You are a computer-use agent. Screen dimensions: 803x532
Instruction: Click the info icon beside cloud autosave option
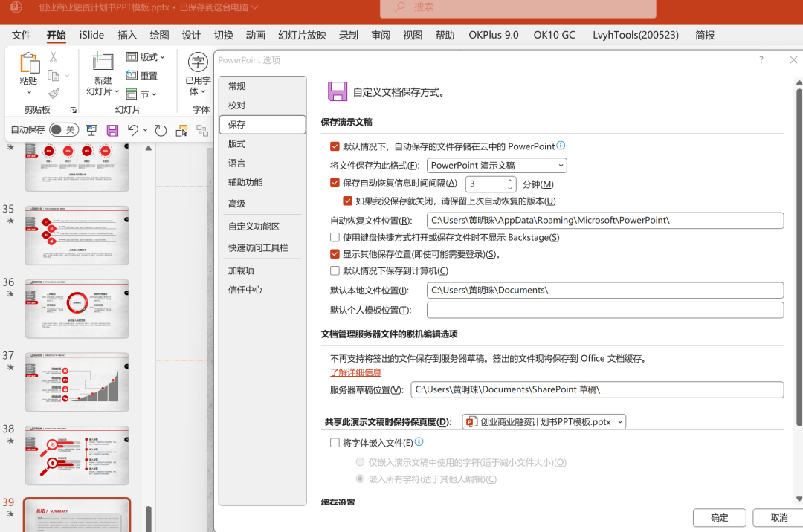[x=561, y=146]
